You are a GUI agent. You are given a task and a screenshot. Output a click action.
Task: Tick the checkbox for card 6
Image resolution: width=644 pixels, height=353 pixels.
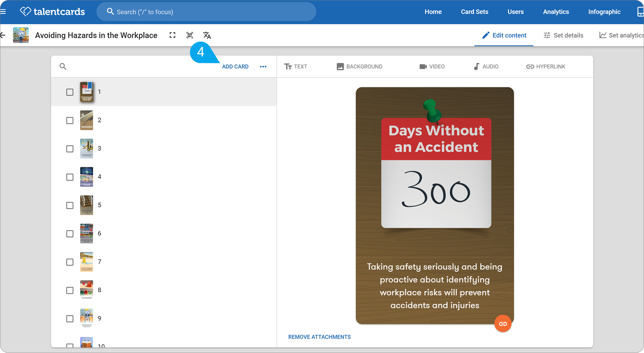70,234
